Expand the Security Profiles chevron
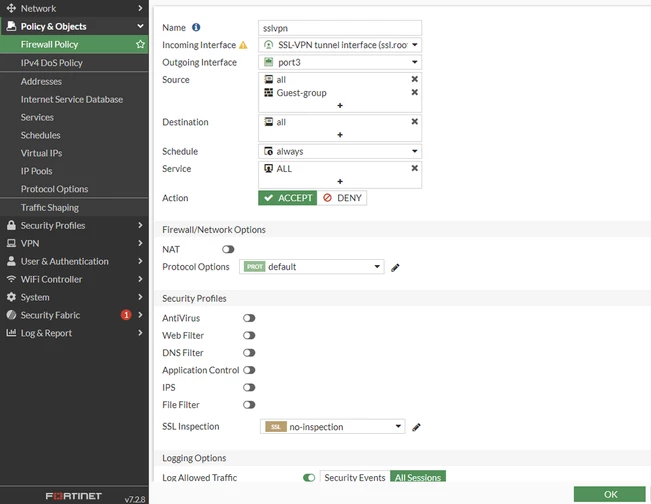 140,225
